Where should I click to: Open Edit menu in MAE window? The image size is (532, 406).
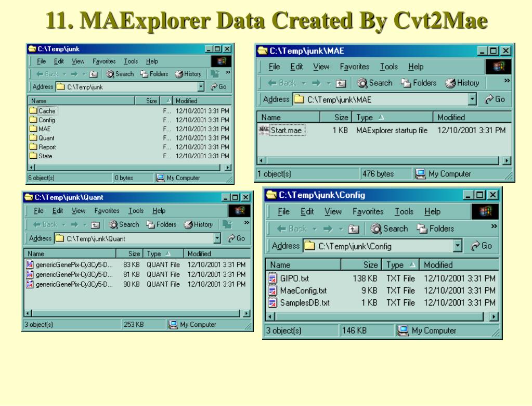coord(296,67)
